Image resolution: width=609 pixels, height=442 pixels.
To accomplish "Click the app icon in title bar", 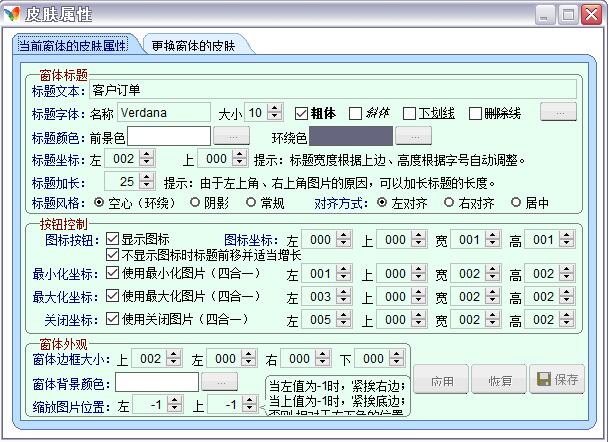I will point(12,14).
